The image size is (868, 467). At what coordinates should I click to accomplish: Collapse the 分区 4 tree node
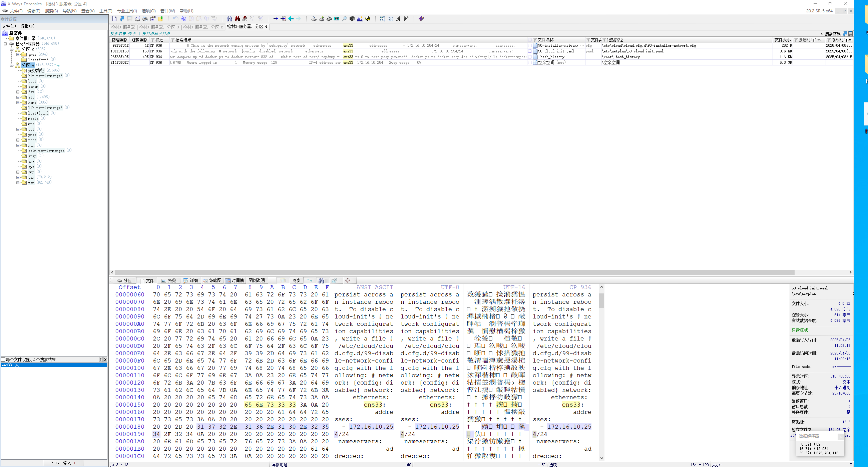[x=11, y=65]
